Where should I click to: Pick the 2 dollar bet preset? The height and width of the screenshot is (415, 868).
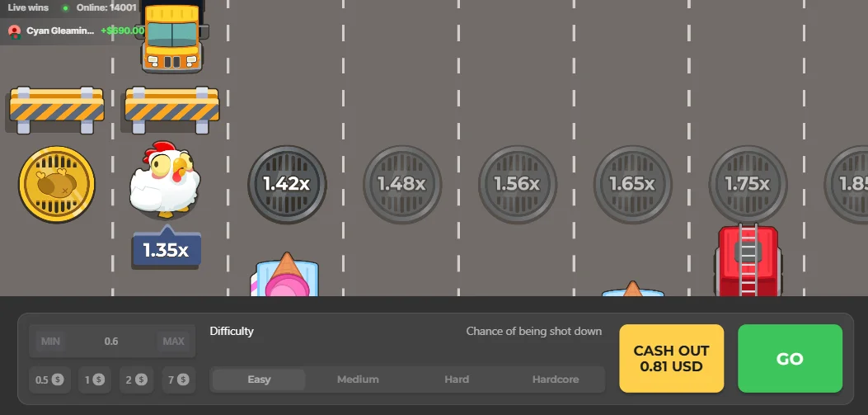coord(136,380)
